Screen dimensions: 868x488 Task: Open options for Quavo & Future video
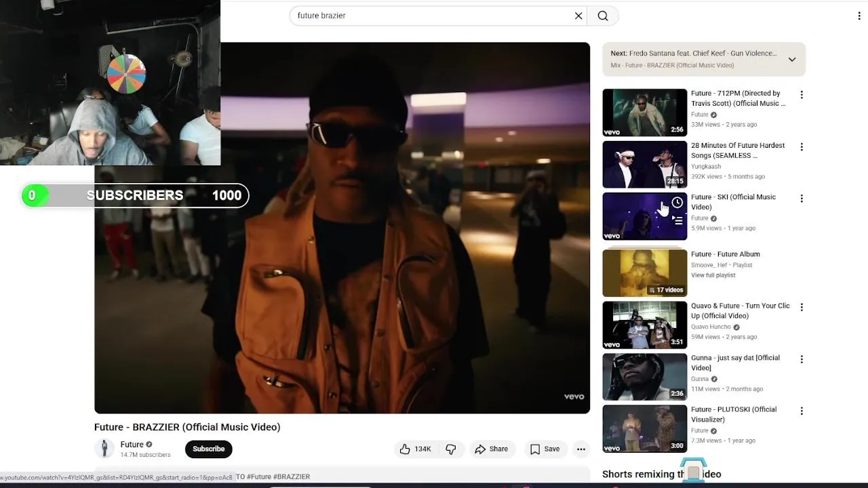click(802, 307)
